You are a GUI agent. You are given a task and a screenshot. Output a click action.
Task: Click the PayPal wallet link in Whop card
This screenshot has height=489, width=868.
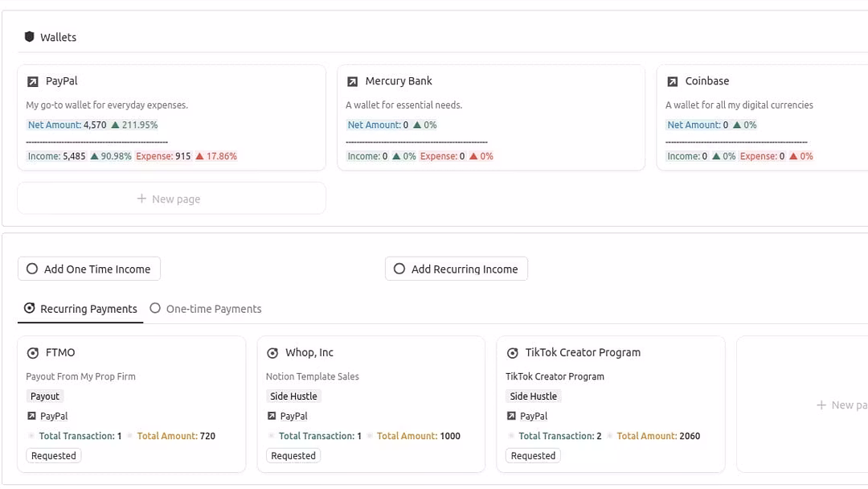(x=293, y=416)
